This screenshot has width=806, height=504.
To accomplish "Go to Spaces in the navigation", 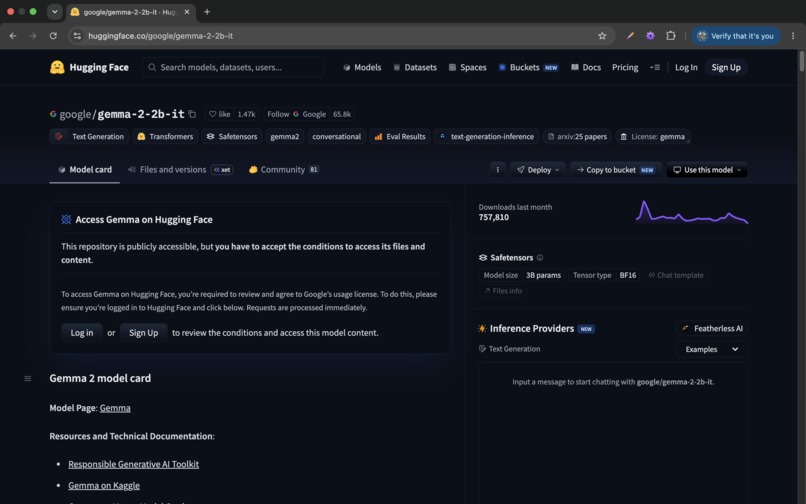I will pyautogui.click(x=467, y=67).
